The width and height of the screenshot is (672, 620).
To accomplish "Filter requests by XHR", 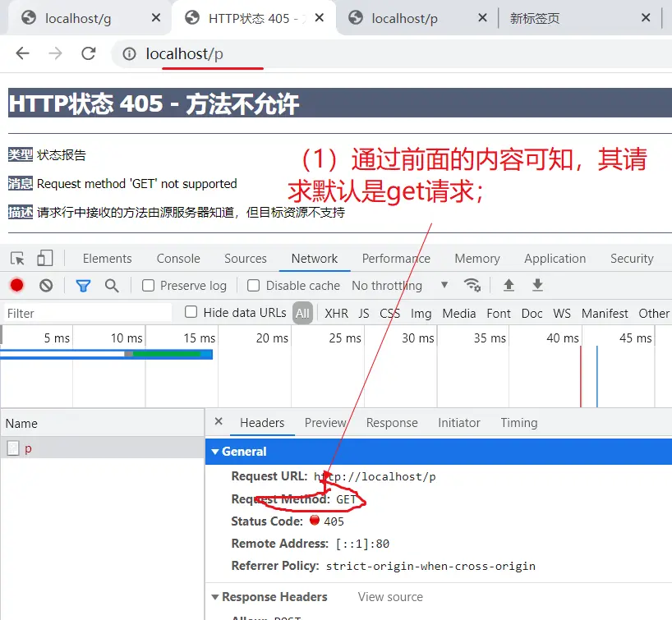I will pyautogui.click(x=337, y=313).
